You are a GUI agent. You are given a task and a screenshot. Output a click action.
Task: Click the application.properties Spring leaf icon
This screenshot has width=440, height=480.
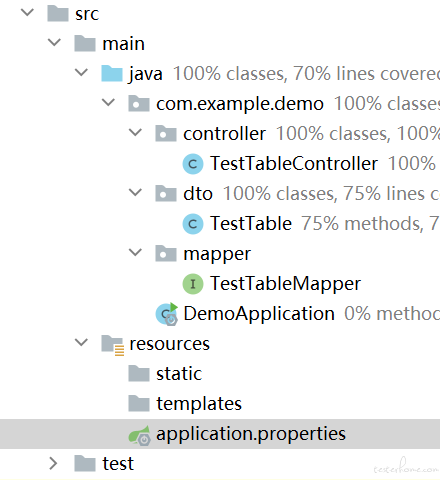(140, 435)
